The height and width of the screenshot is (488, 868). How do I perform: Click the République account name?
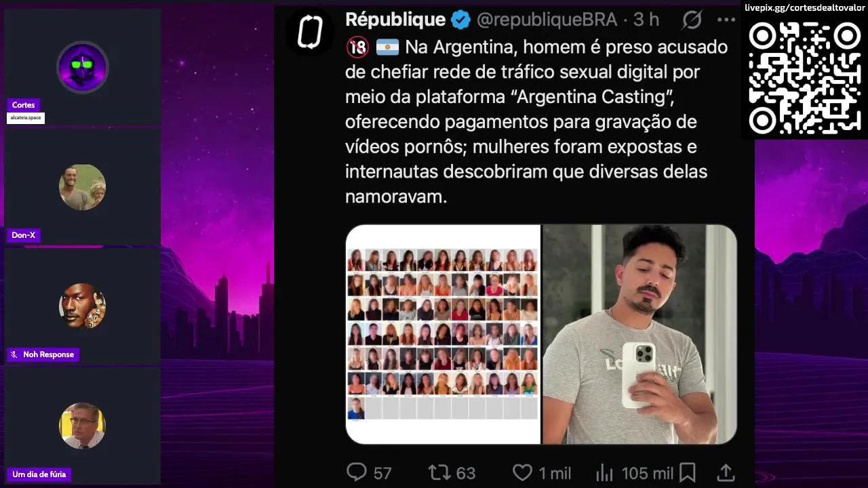pos(395,20)
